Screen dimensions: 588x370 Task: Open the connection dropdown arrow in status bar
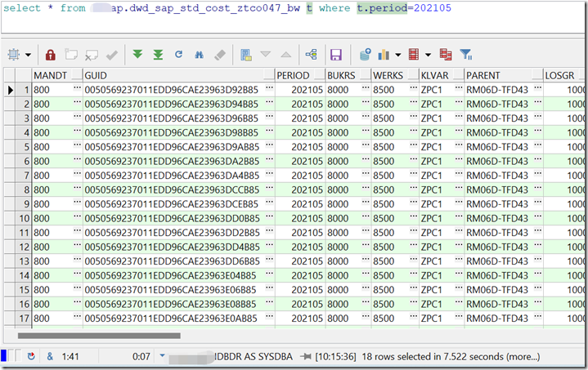coord(162,355)
